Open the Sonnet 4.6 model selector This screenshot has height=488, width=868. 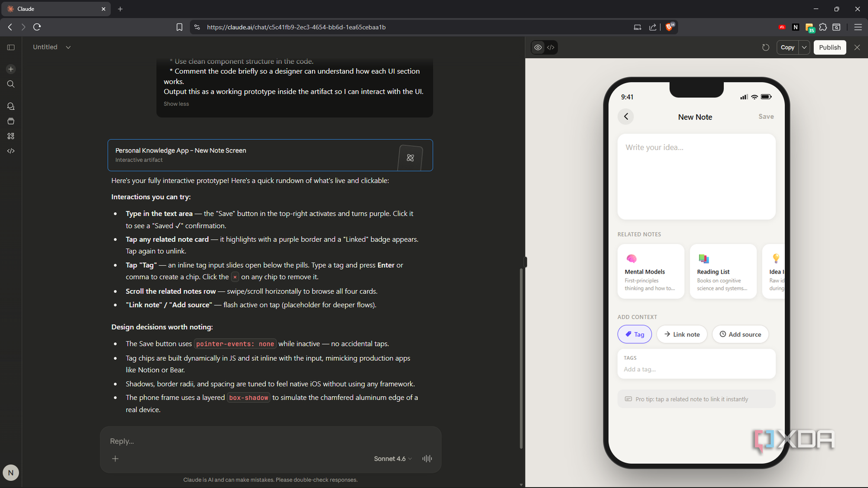click(393, 459)
